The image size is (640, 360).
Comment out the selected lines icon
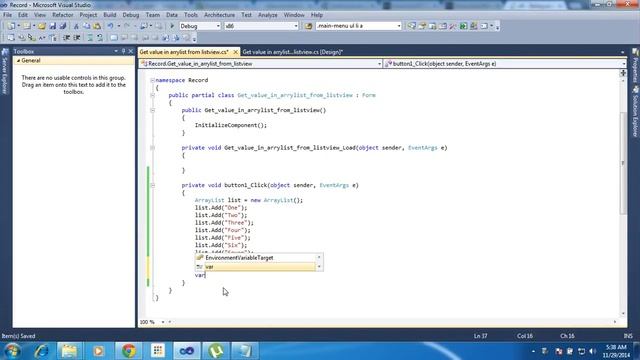[90, 38]
